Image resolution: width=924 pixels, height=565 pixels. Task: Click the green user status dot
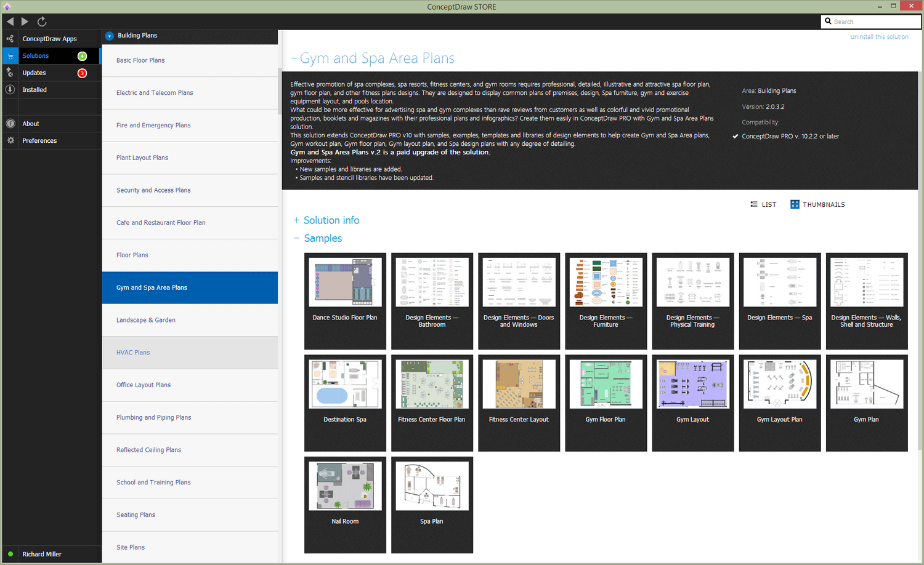(x=10, y=554)
